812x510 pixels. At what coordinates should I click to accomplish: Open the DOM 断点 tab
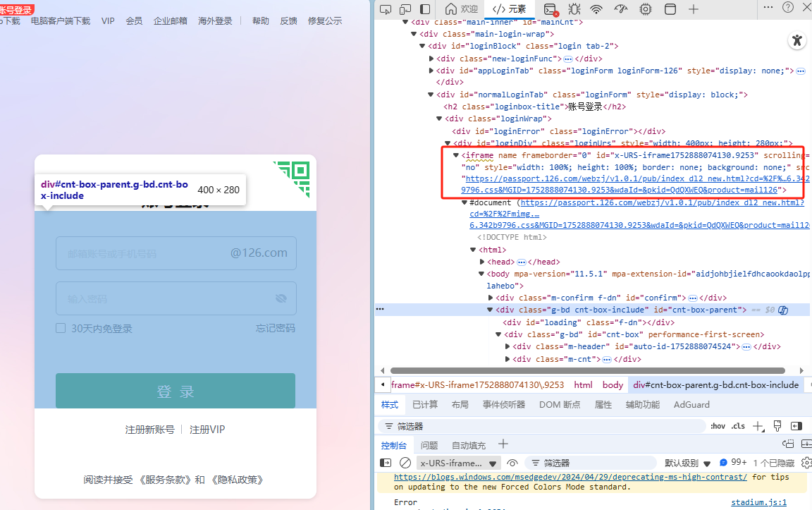[560, 404]
